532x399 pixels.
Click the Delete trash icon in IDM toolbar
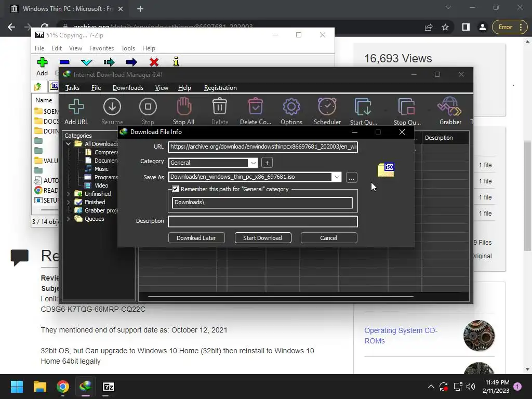(x=220, y=107)
